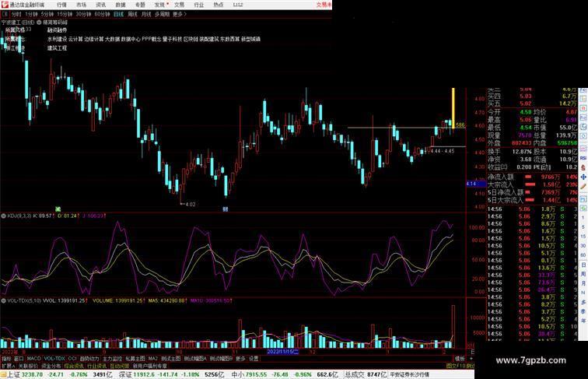Click the RSI icon in right toolbar
The height and width of the screenshot is (379, 588).
[x=583, y=158]
